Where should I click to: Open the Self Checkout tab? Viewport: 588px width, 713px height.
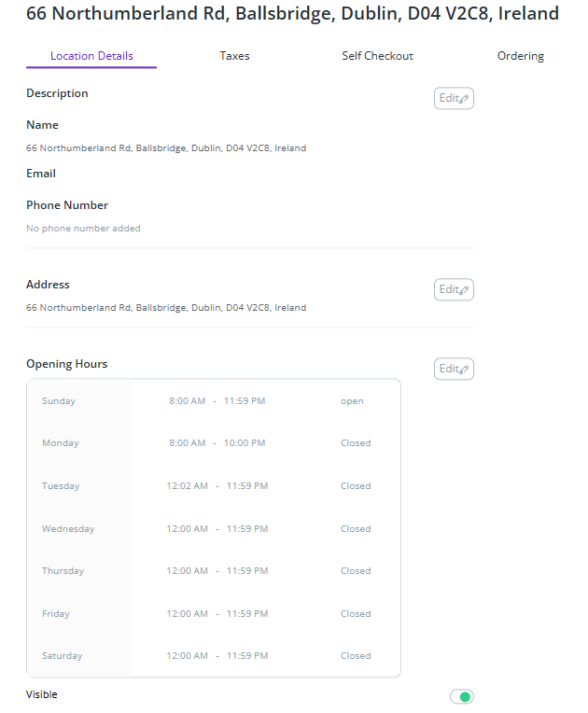[377, 56]
